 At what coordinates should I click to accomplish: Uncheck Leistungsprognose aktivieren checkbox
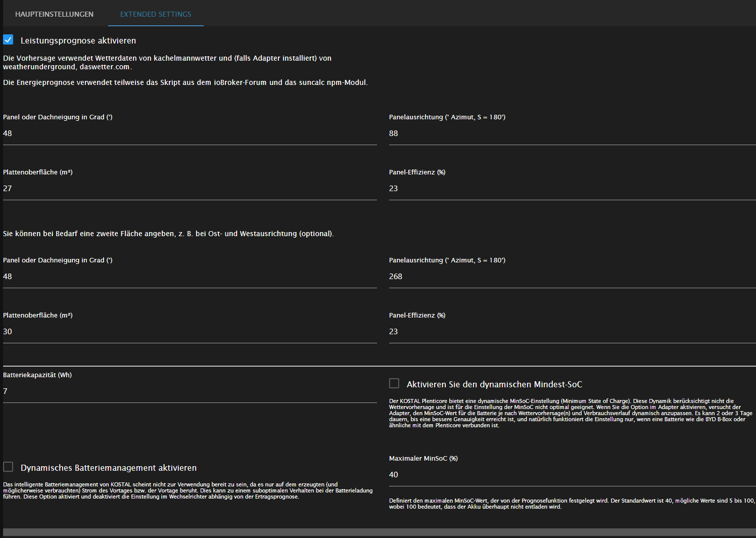pyautogui.click(x=8, y=39)
